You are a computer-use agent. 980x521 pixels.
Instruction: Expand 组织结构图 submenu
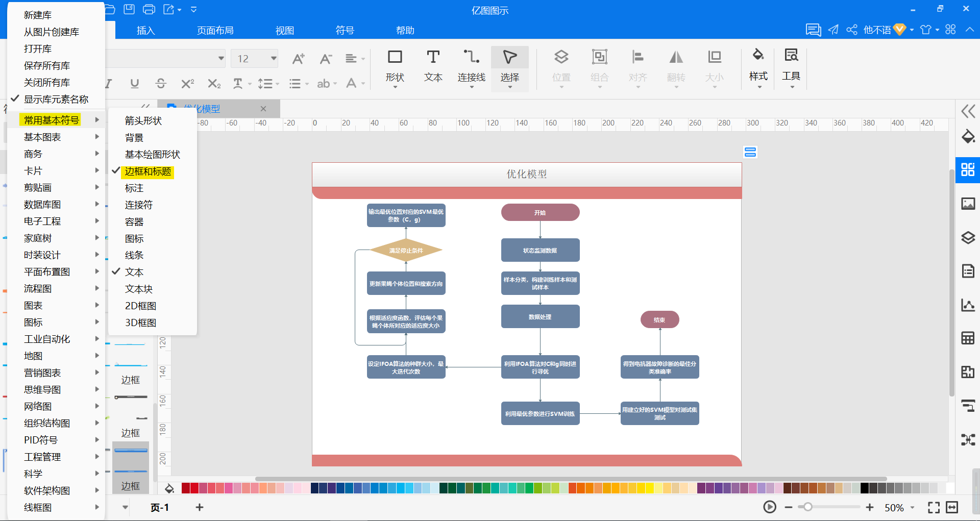[56, 423]
